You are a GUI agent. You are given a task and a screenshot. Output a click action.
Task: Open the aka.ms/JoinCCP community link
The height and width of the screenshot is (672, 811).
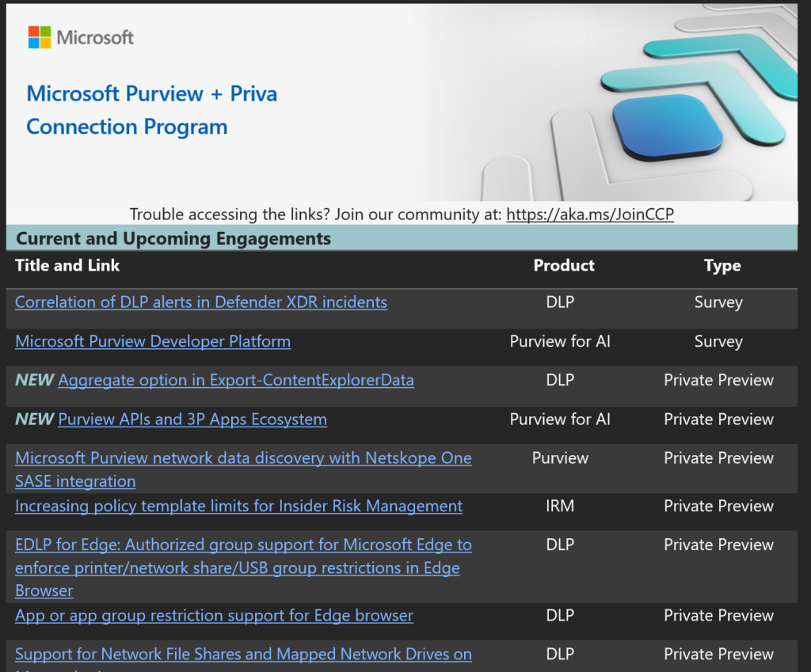pyautogui.click(x=589, y=214)
